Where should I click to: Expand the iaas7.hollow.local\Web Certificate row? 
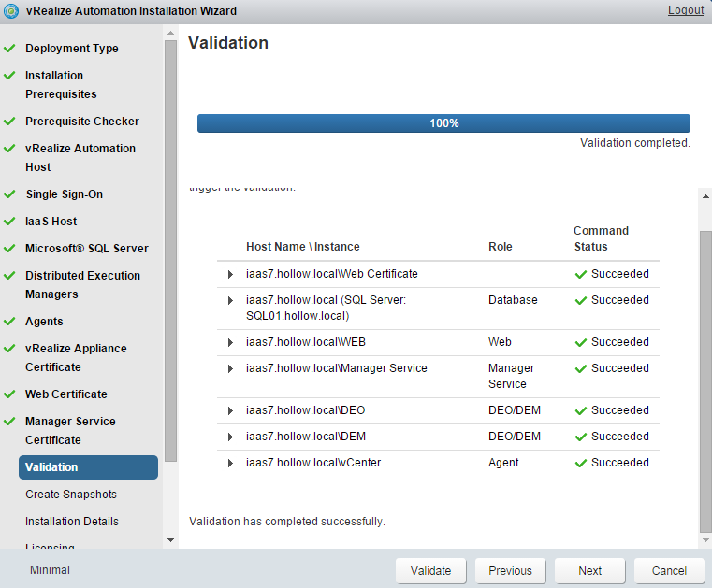pyautogui.click(x=230, y=275)
